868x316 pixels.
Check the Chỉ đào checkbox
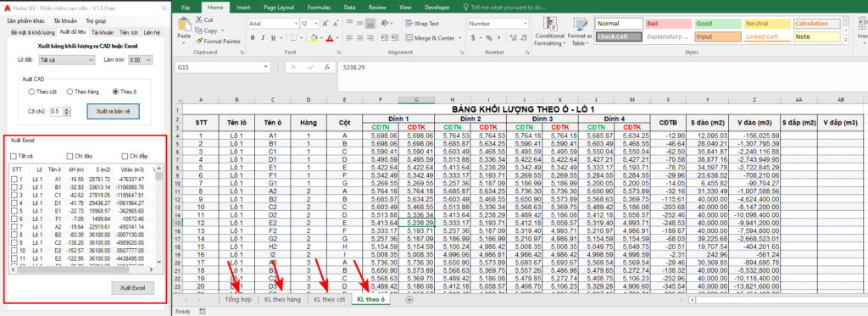pos(70,156)
